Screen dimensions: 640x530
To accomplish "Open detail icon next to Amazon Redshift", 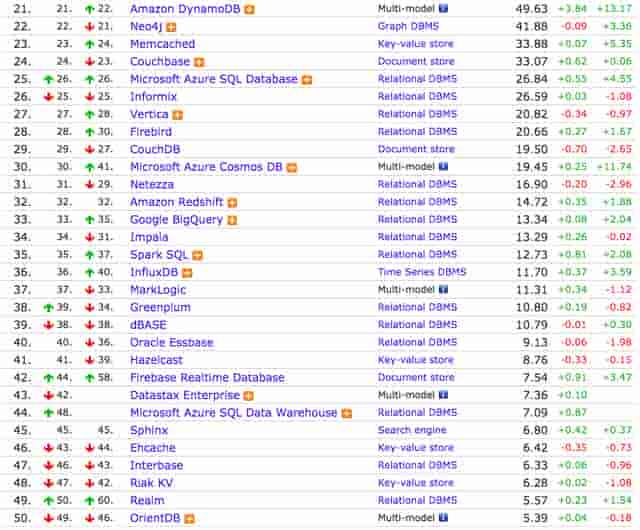I will point(232,203).
